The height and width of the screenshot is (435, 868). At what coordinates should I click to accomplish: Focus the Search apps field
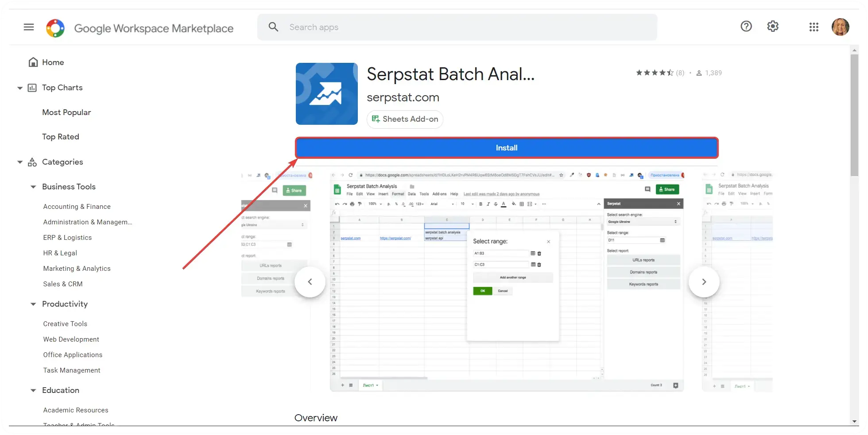coord(457,27)
